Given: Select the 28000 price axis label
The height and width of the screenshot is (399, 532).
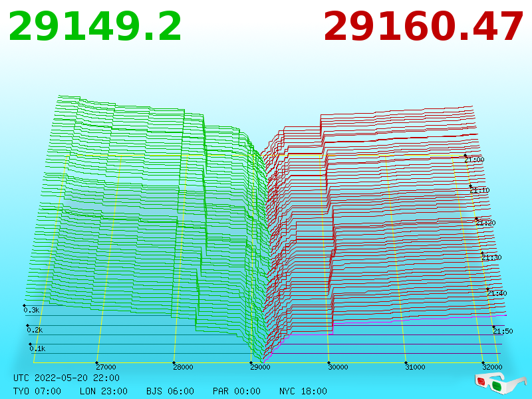Looking at the screenshot, I should 184,367.
